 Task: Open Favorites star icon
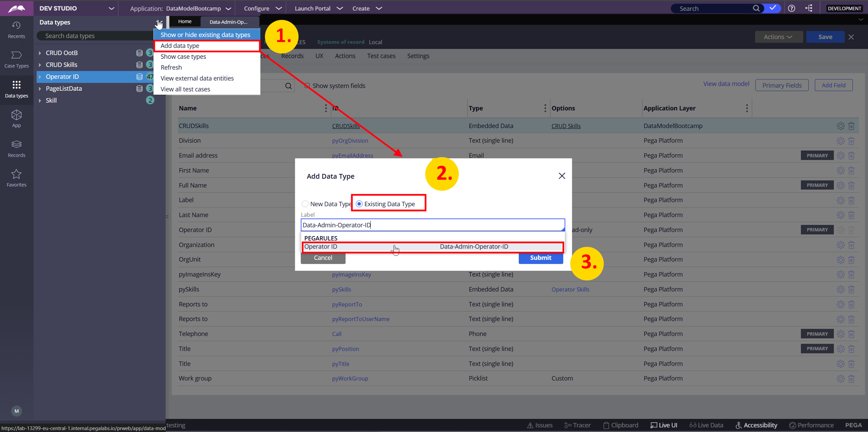coord(16,178)
